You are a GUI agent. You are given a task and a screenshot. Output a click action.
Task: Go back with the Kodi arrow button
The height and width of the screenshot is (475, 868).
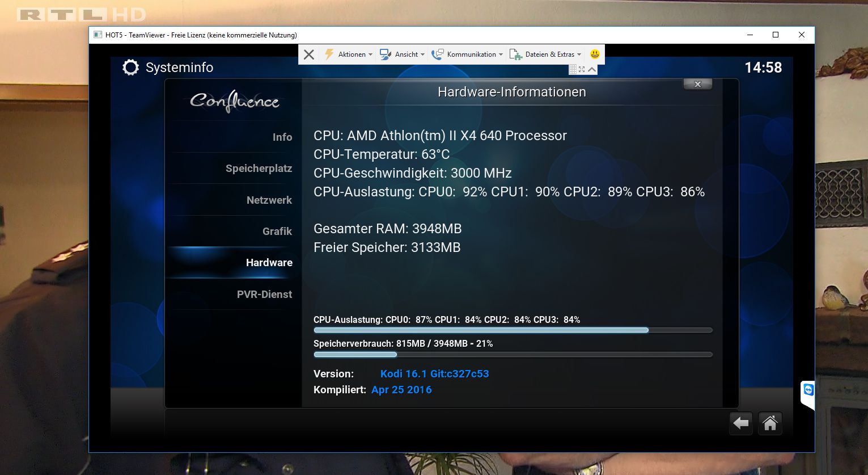click(x=740, y=423)
